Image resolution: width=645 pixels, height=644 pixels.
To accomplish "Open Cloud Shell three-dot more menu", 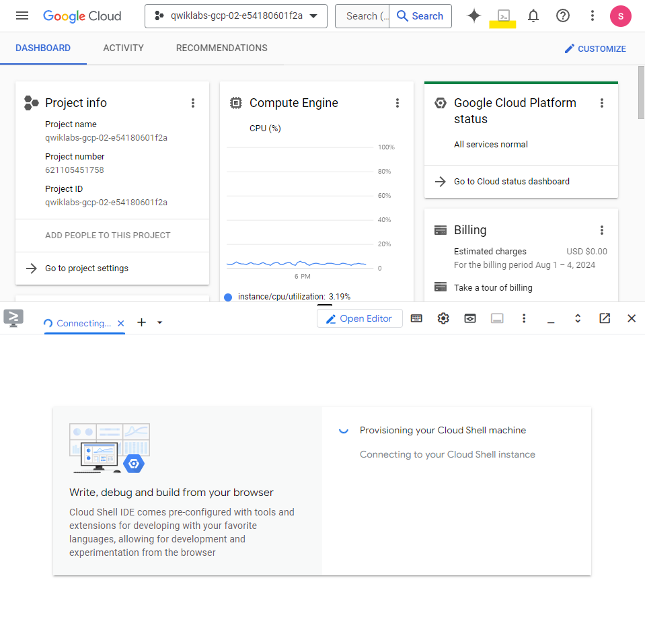I will pos(524,318).
